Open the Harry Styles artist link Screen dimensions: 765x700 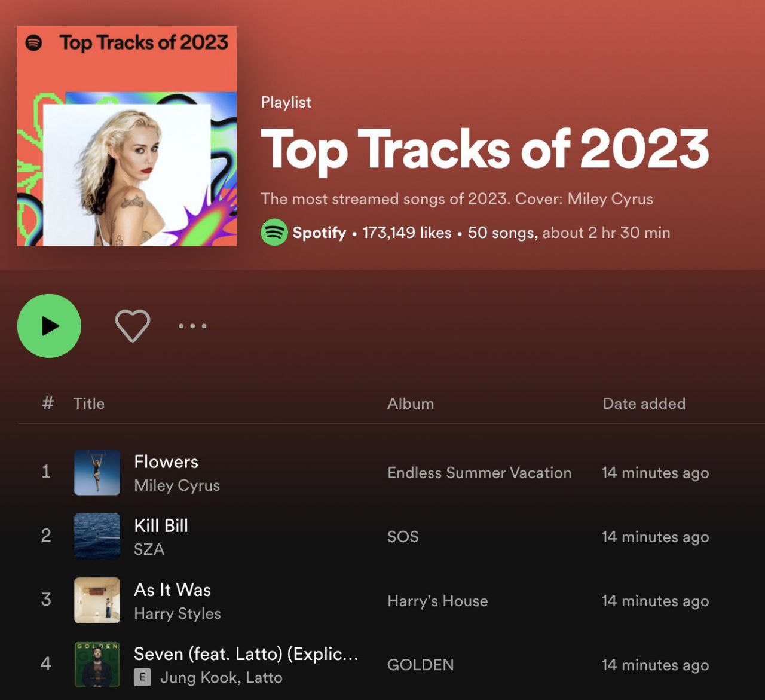click(178, 613)
